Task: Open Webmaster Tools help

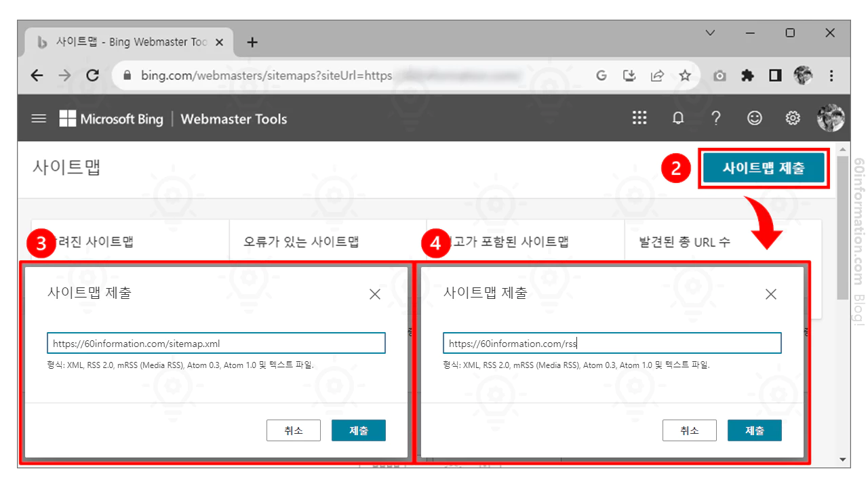Action: [716, 118]
